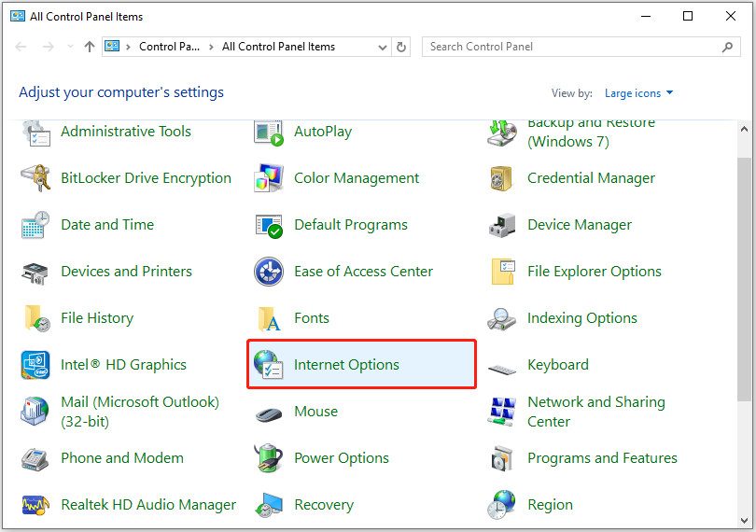Click 'All Control Panel Items' breadcrumb
The image size is (756, 532).
coord(278,47)
